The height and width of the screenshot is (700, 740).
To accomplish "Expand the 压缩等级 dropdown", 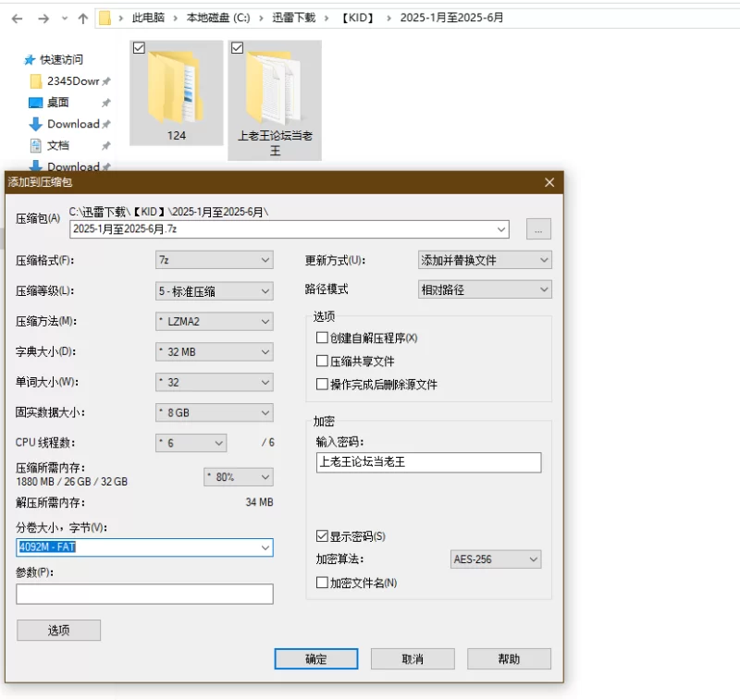I will (215, 291).
